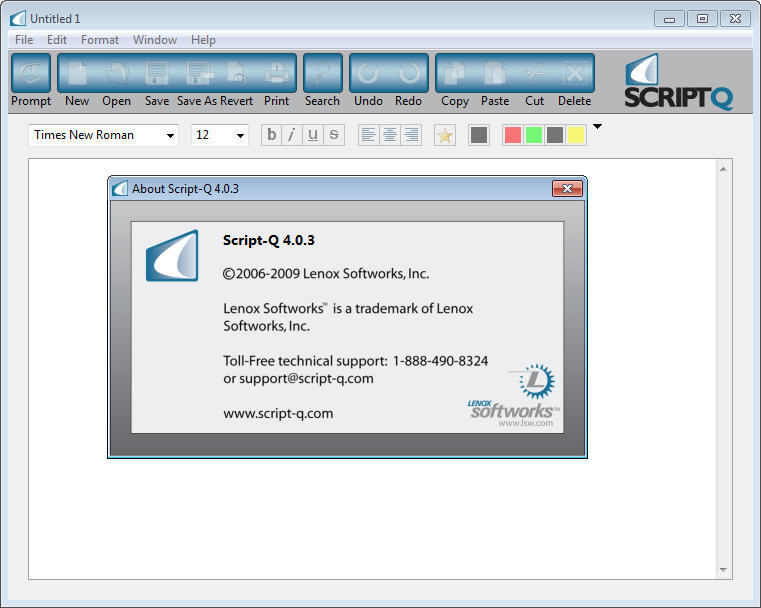Close the Untitled 1 main window
Image resolution: width=761 pixels, height=608 pixels.
[x=735, y=19]
